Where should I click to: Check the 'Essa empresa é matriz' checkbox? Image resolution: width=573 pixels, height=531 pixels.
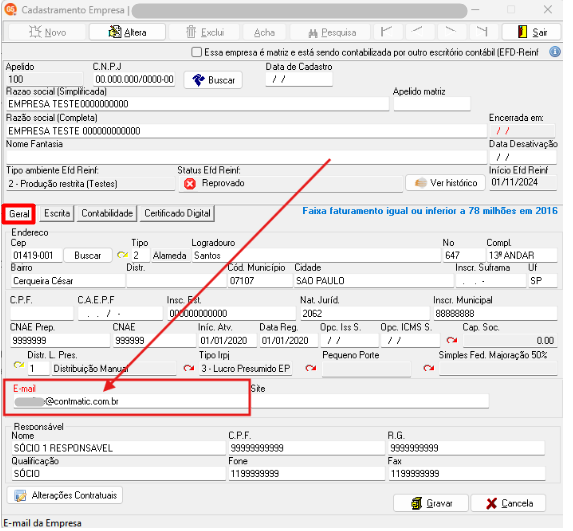196,52
